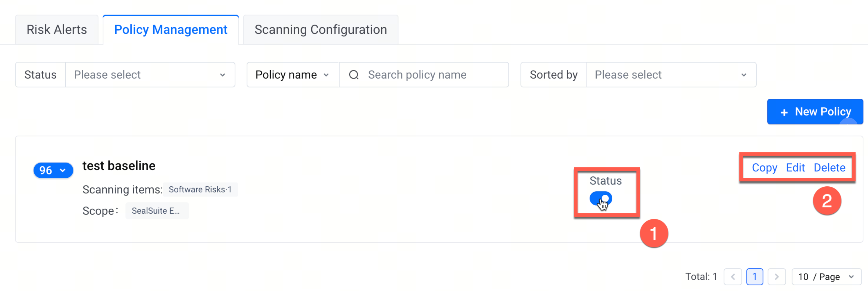Open the Policy name search type dropdown
868x291 pixels.
(x=292, y=74)
